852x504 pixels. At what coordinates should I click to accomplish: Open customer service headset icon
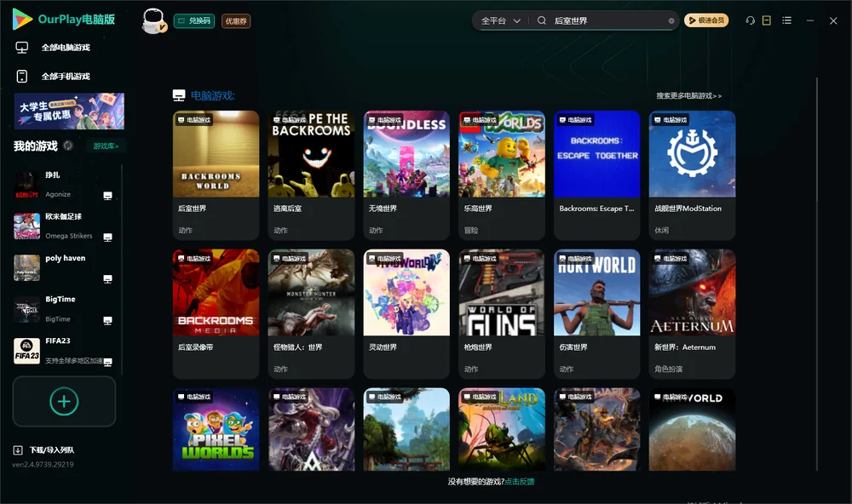751,20
